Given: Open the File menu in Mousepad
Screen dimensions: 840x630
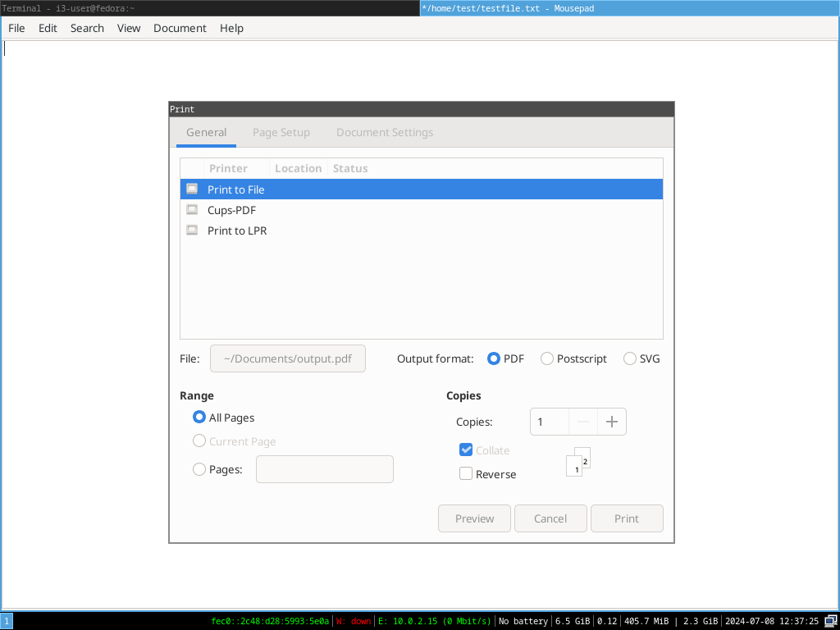Looking at the screenshot, I should coord(16,28).
